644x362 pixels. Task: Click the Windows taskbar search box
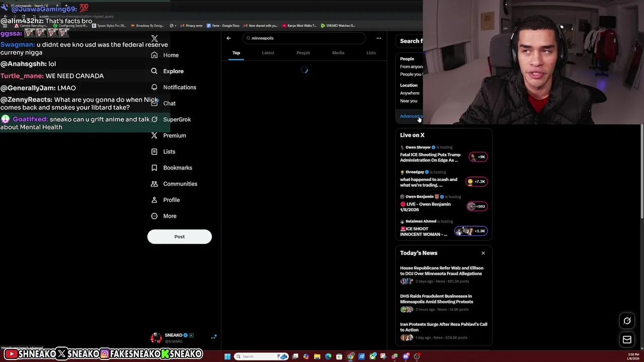(262, 356)
